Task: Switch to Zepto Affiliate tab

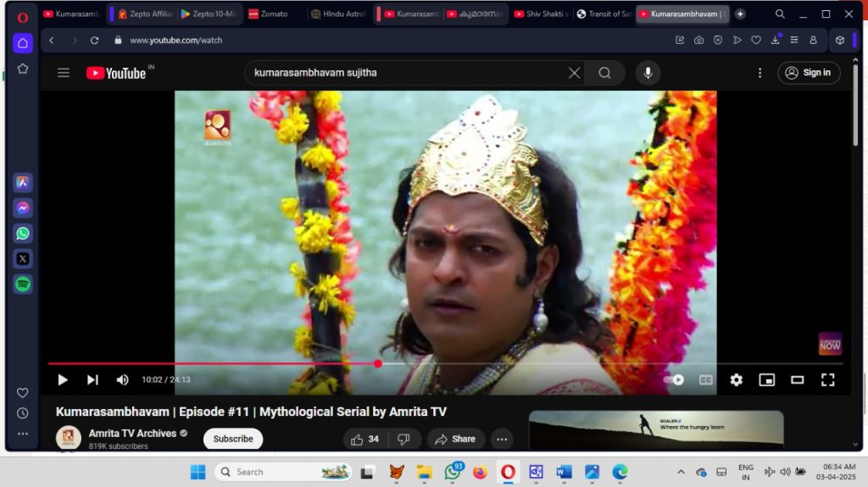Action: point(145,14)
